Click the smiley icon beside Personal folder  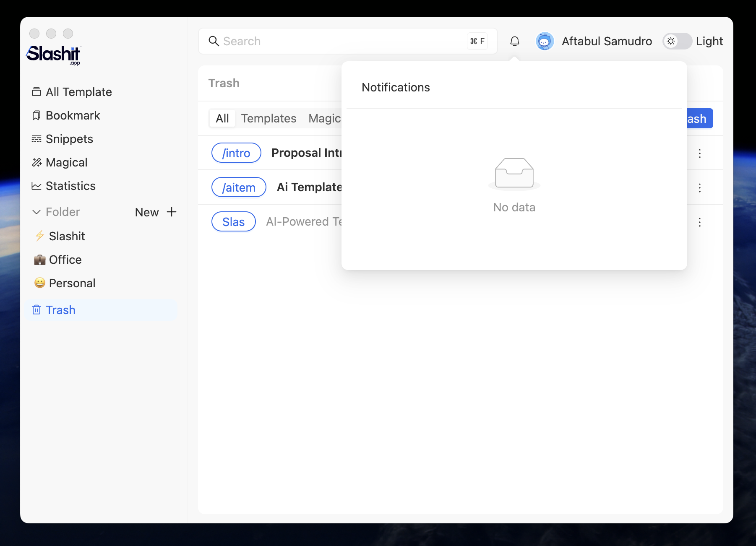40,283
